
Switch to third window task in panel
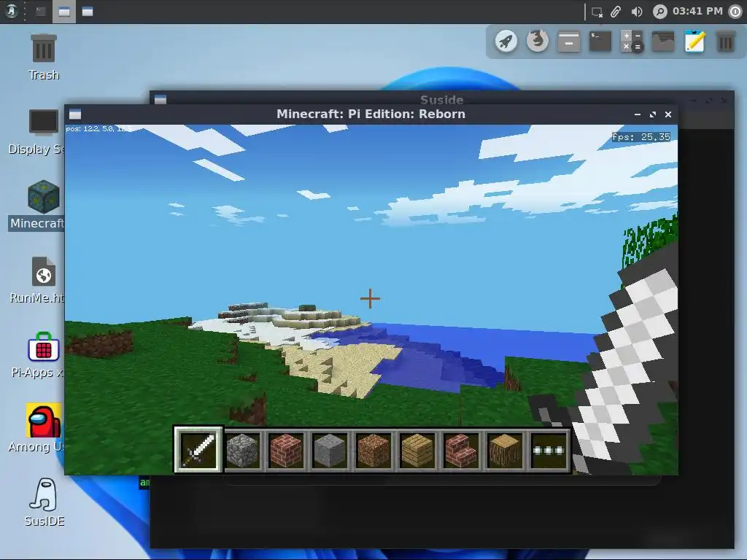point(88,12)
